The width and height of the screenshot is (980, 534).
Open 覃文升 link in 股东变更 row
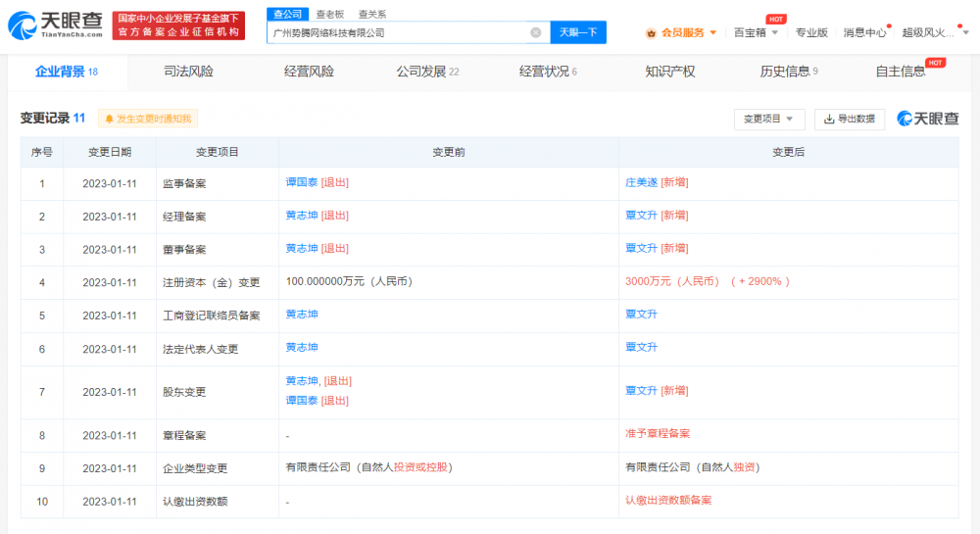(641, 391)
